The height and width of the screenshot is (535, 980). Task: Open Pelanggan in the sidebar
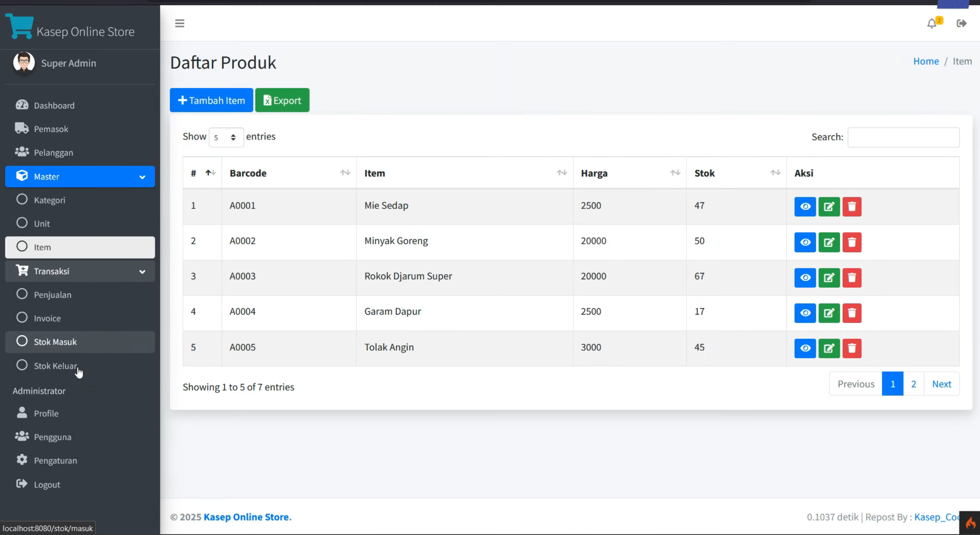tap(80, 153)
